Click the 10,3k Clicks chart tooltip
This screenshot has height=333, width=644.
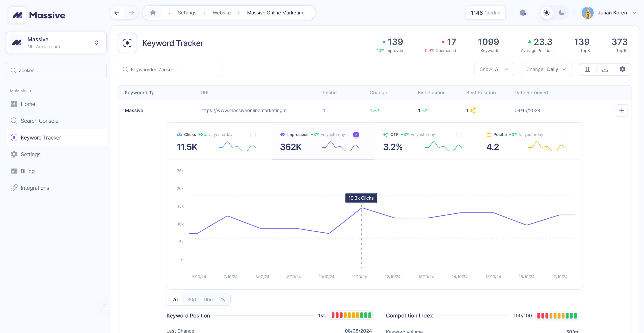pos(361,198)
